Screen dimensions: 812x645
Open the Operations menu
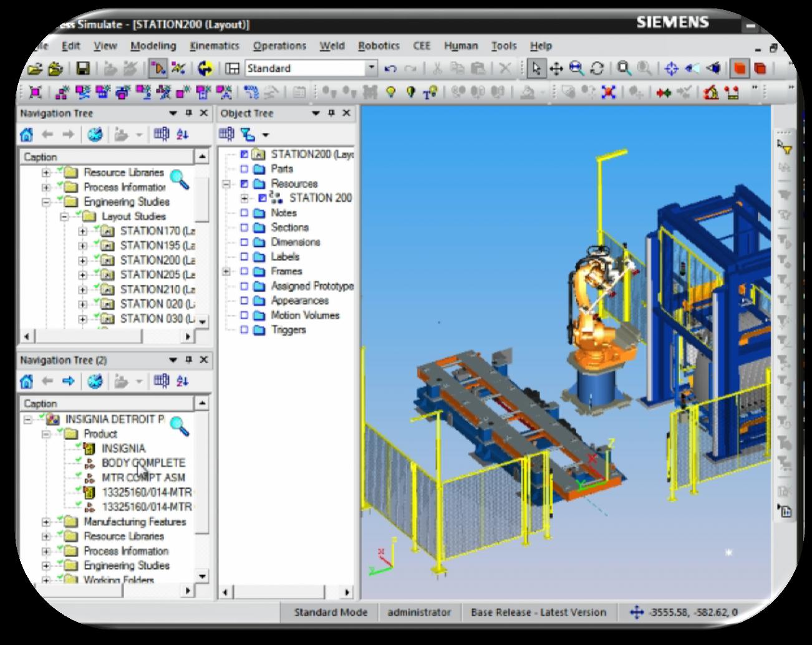pyautogui.click(x=279, y=45)
